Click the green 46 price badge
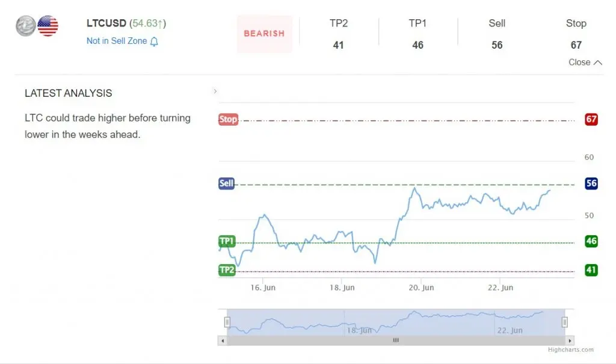Image resolution: width=616 pixels, height=364 pixels. click(x=591, y=241)
